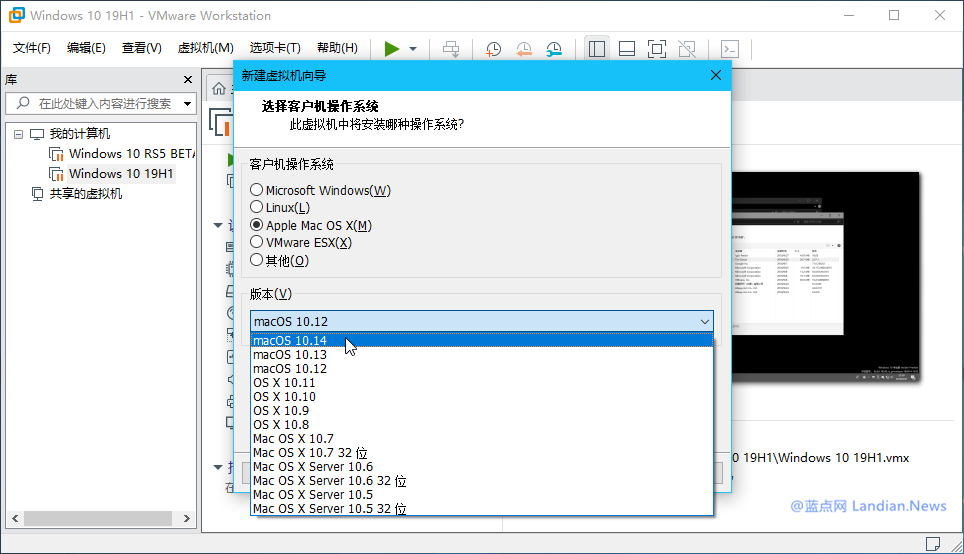Select Microsoft Windows radio button
The width and height of the screenshot is (964, 554).
point(256,190)
